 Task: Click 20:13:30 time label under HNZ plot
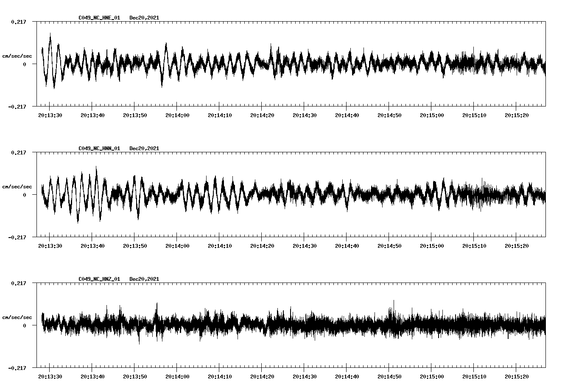coord(50,377)
